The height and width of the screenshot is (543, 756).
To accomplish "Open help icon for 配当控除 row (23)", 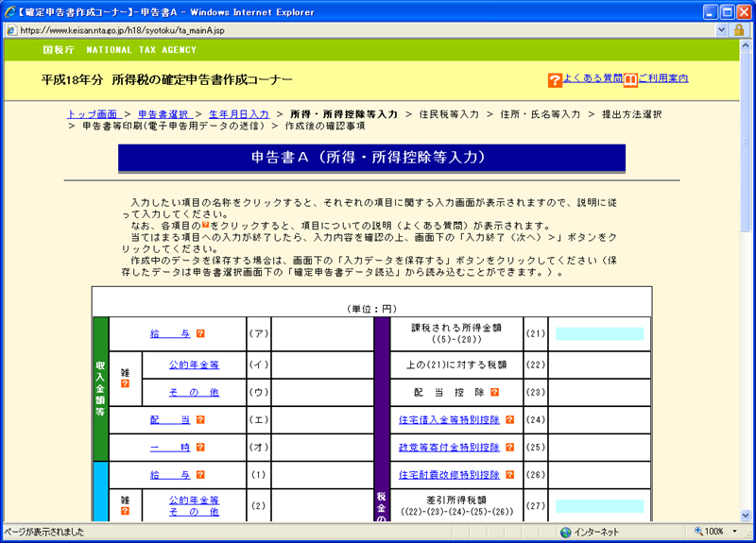I will [494, 392].
